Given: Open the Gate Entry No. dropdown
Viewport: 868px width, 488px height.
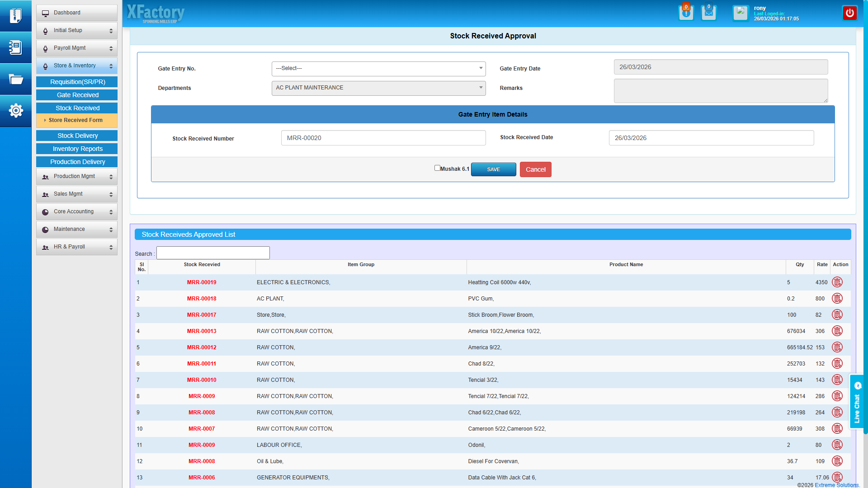Looking at the screenshot, I should (x=378, y=69).
